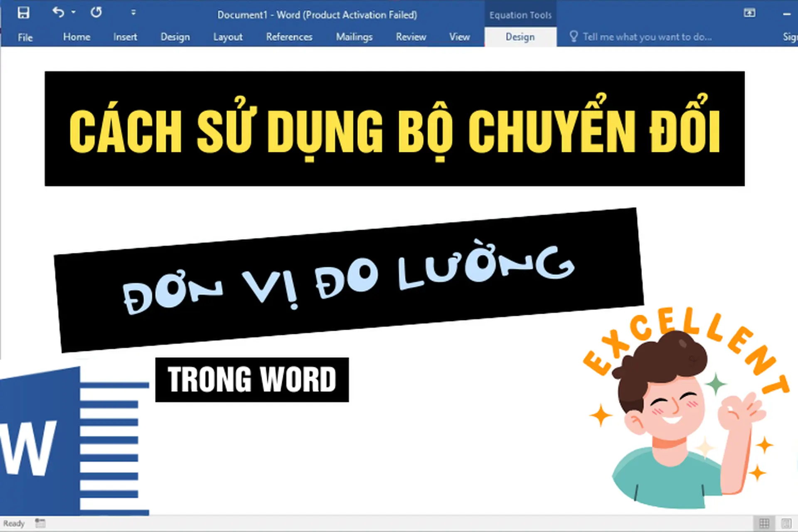Screen dimensions: 798x532
Task: Click the Review tab button
Action: (x=411, y=37)
